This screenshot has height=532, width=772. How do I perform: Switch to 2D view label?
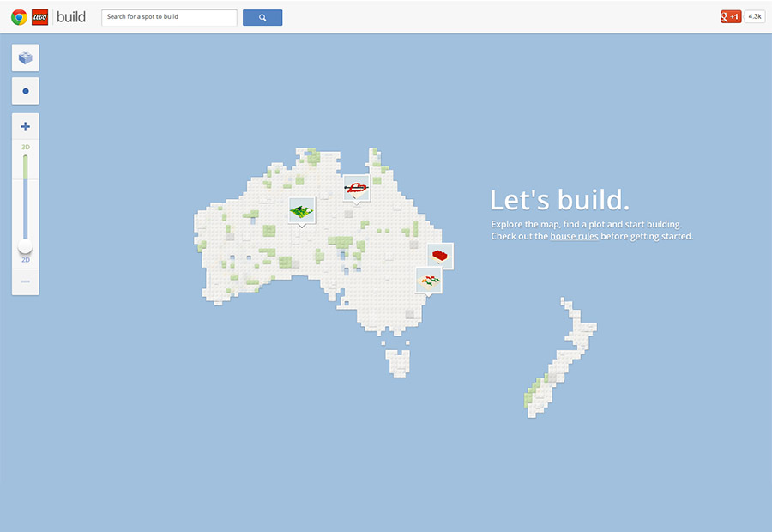[25, 259]
